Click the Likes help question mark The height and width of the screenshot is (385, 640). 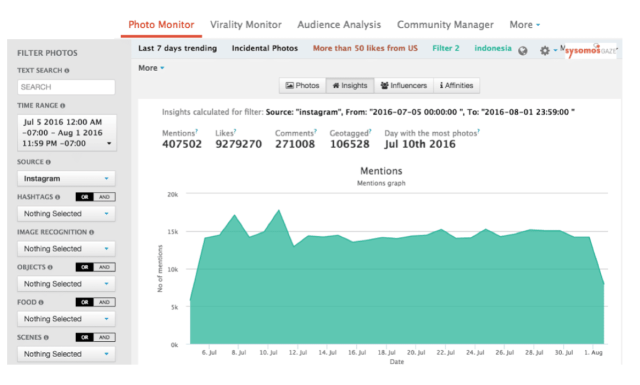click(x=235, y=131)
